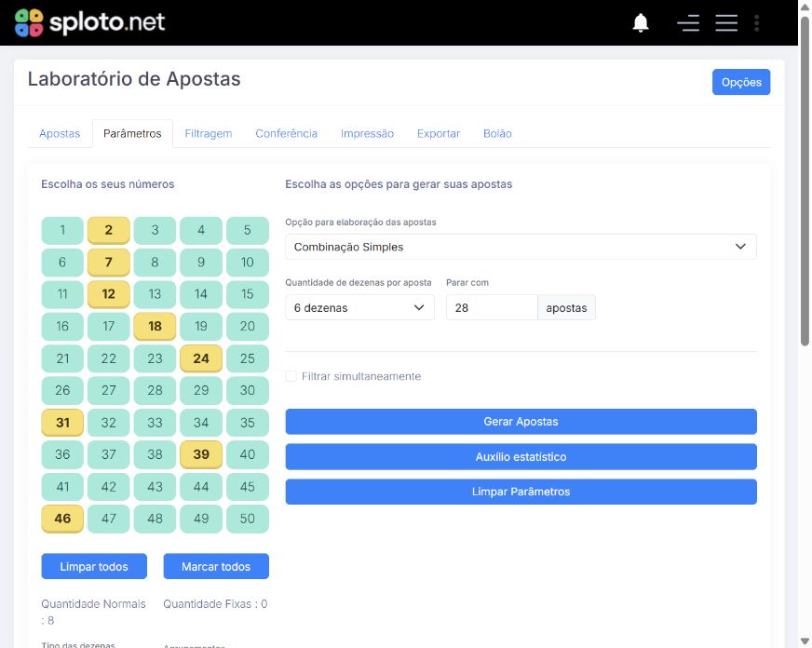The width and height of the screenshot is (812, 648).
Task: Open Auxílio estatístico
Action: 521,456
